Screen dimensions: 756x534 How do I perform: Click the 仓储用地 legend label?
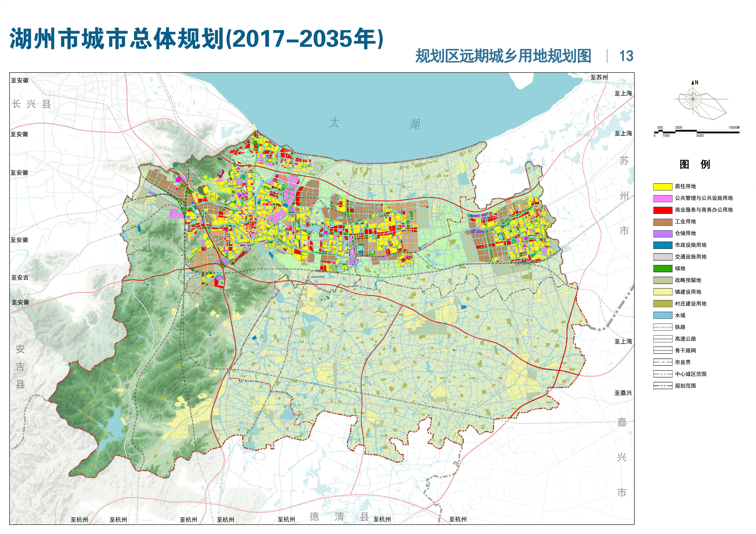coord(685,233)
